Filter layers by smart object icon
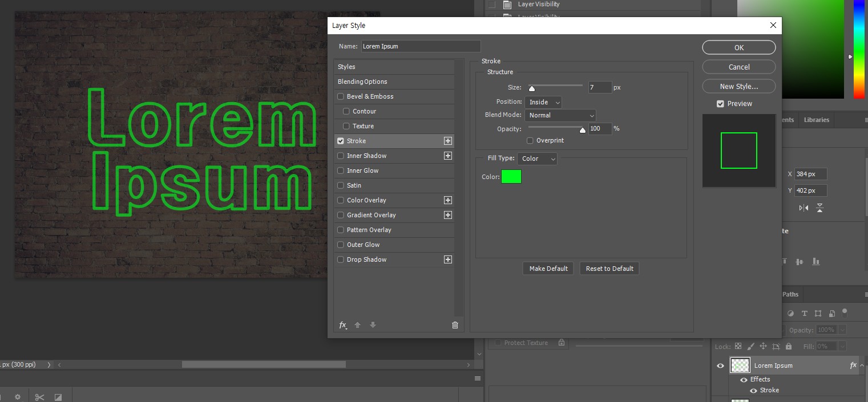The width and height of the screenshot is (868, 402). [832, 314]
